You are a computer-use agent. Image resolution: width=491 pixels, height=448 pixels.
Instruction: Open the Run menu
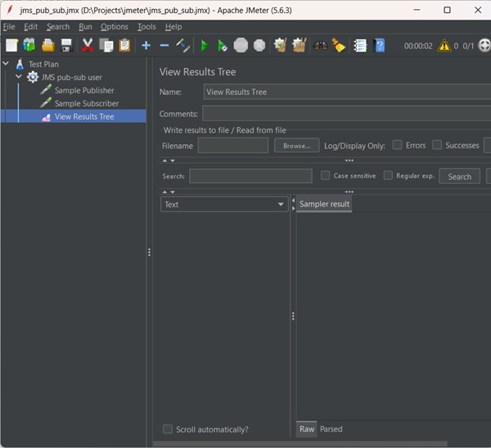coord(85,26)
